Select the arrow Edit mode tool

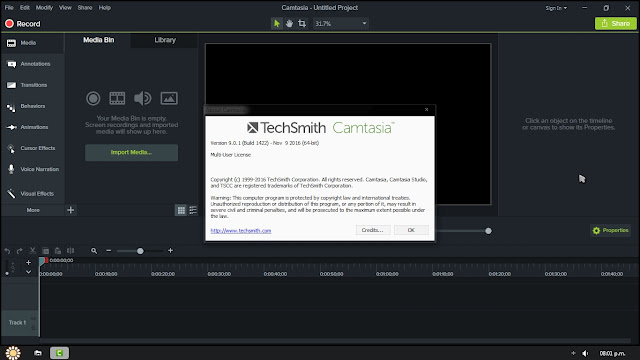click(277, 24)
